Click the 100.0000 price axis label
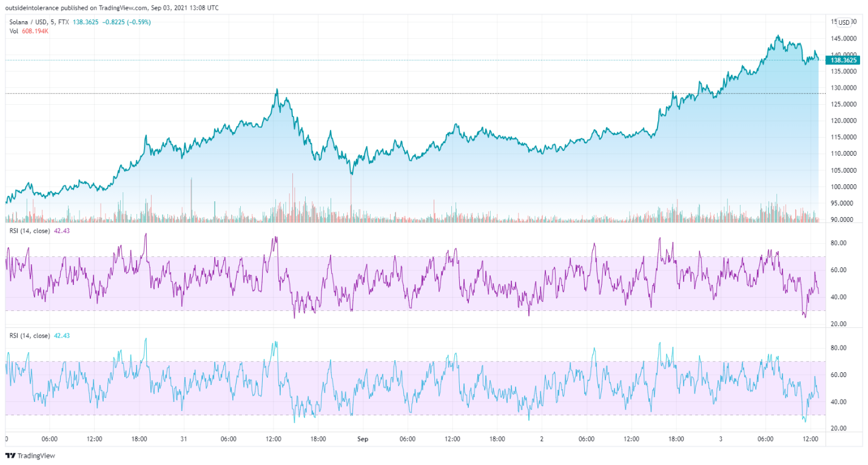The image size is (868, 465). point(844,187)
